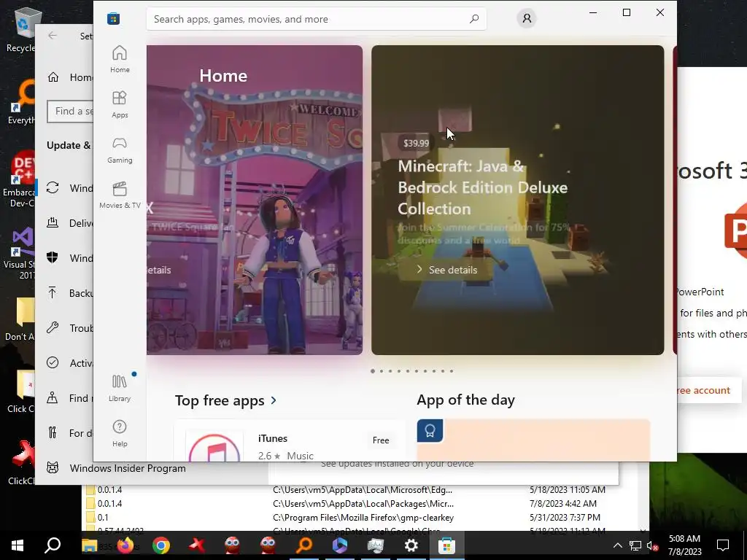The image size is (747, 560).
Task: Open Gaming section in Store sidebar
Action: tap(120, 149)
